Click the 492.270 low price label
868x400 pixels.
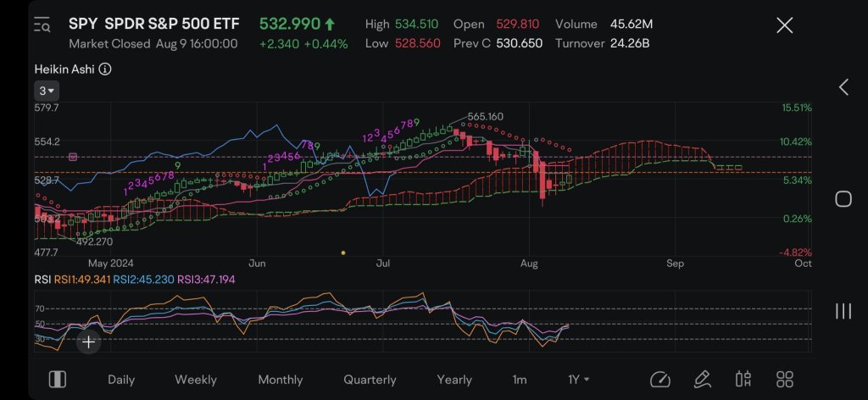94,242
